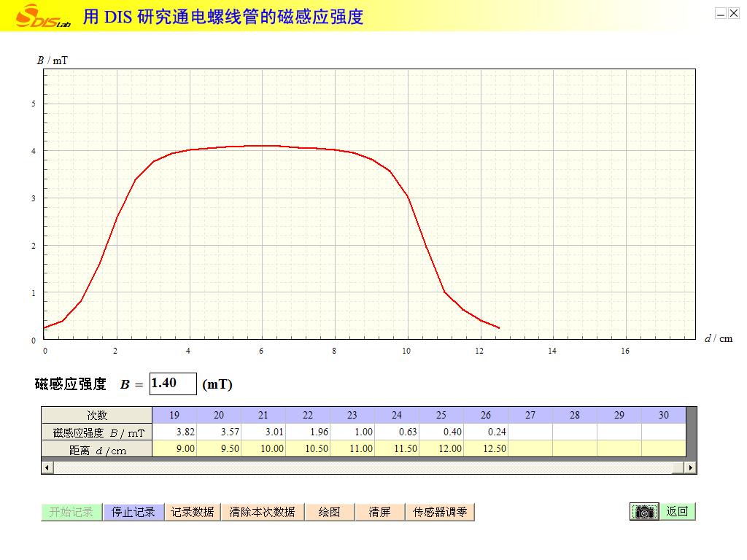Click the table's horizontal scrollbar track
This screenshot has width=747, height=560.
365,467
